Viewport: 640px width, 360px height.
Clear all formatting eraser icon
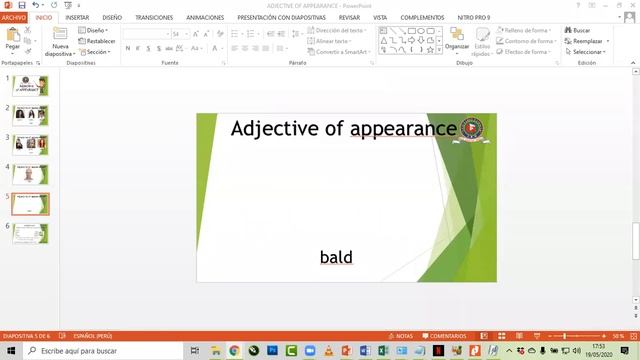(220, 34)
